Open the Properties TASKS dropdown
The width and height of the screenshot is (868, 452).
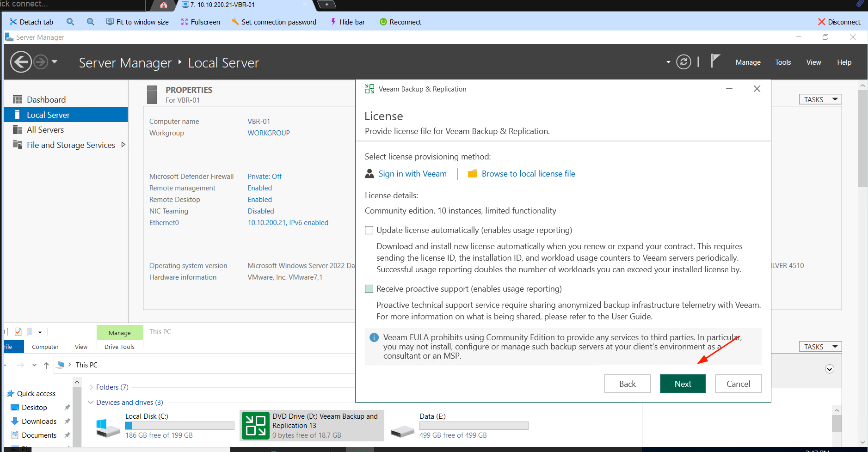point(820,99)
